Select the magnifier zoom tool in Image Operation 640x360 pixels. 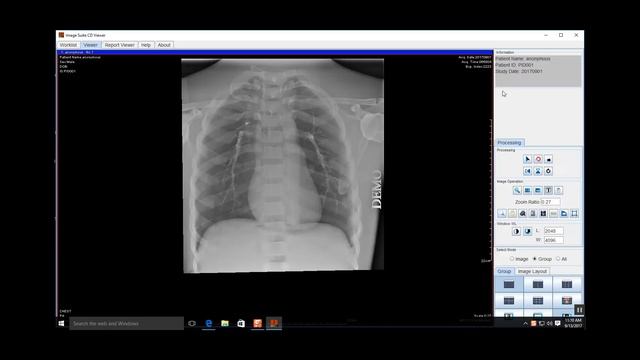[x=517, y=190]
